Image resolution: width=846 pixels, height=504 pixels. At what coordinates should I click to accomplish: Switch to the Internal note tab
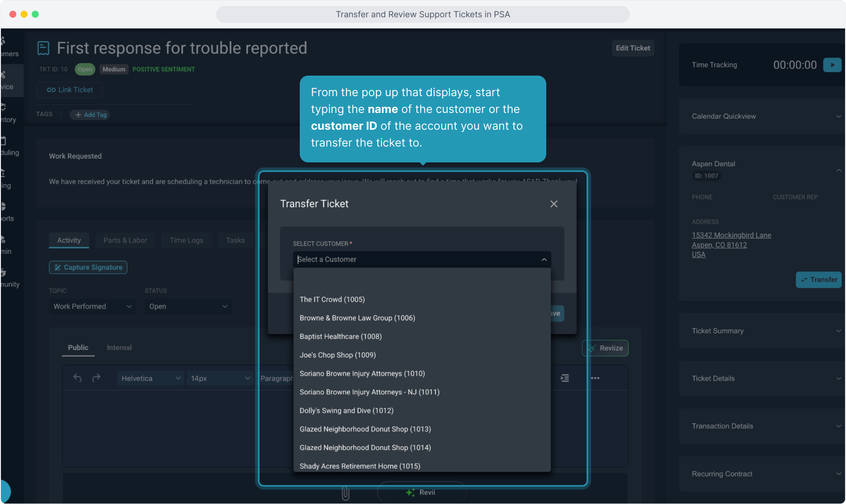(x=119, y=348)
